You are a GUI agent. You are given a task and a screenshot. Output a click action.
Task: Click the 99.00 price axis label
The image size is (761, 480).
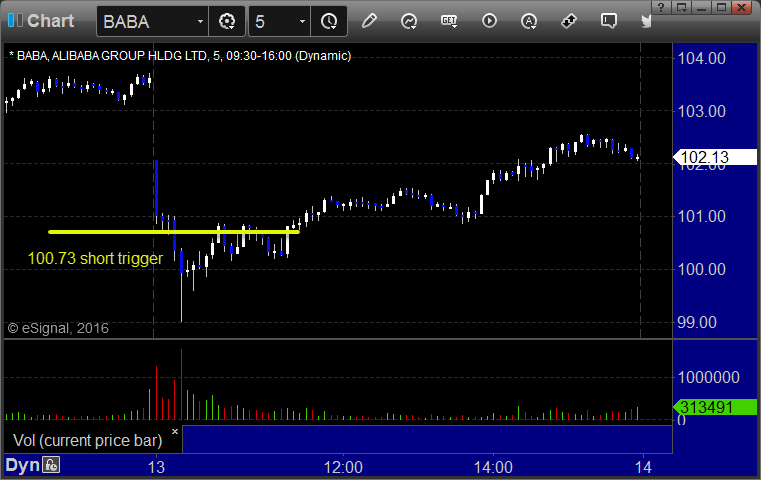(697, 322)
